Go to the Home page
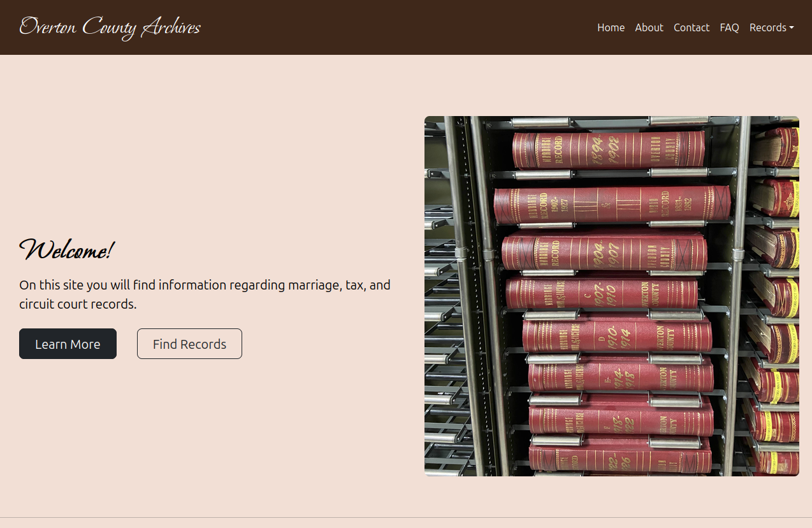This screenshot has height=528, width=812. click(x=611, y=27)
